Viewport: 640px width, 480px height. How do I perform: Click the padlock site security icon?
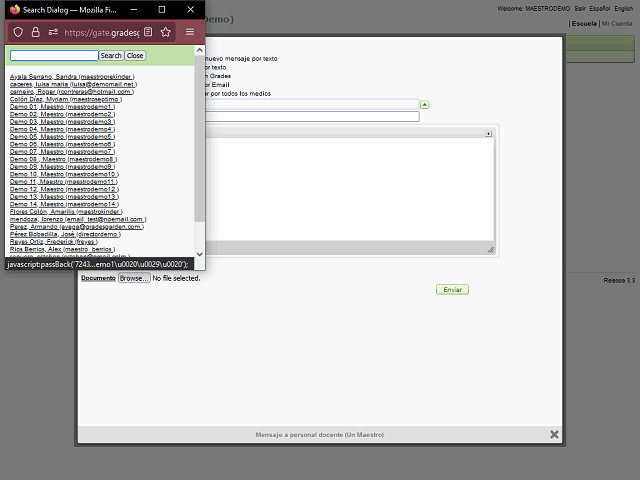point(36,32)
